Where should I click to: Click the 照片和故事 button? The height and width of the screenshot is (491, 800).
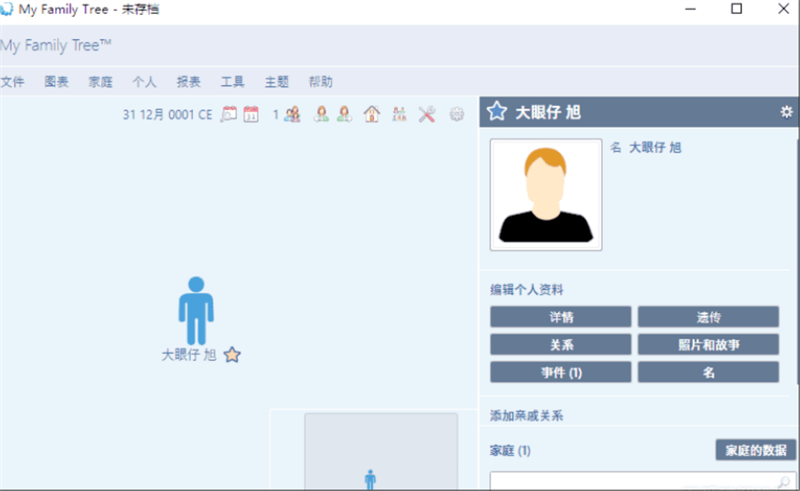point(708,345)
